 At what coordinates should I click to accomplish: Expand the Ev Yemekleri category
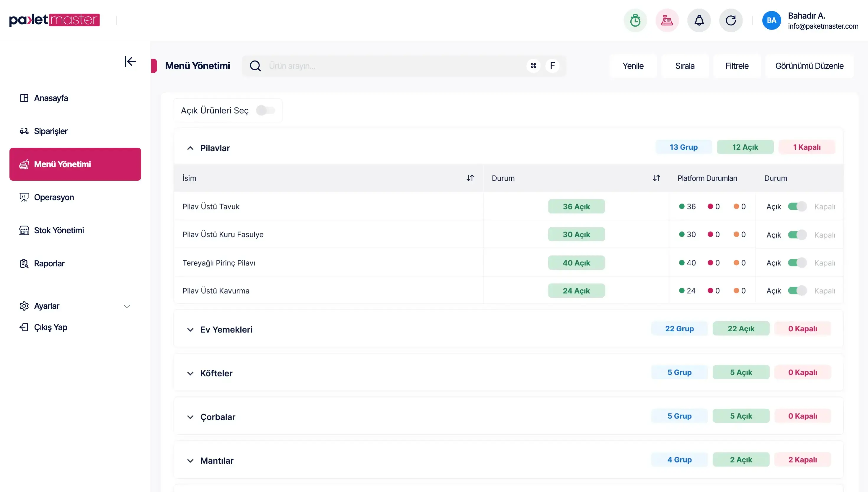(x=190, y=330)
